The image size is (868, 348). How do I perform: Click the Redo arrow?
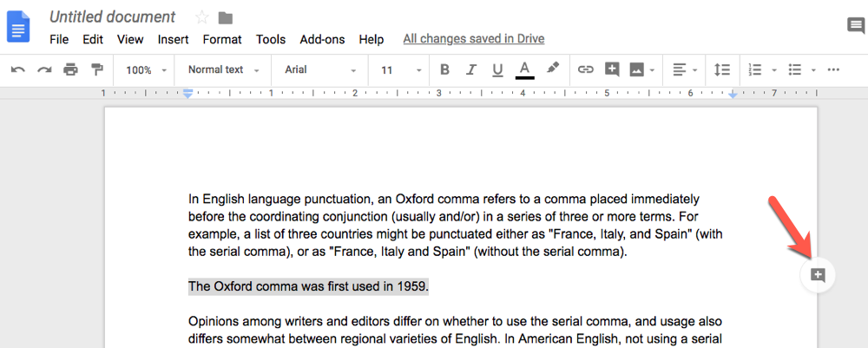[44, 69]
